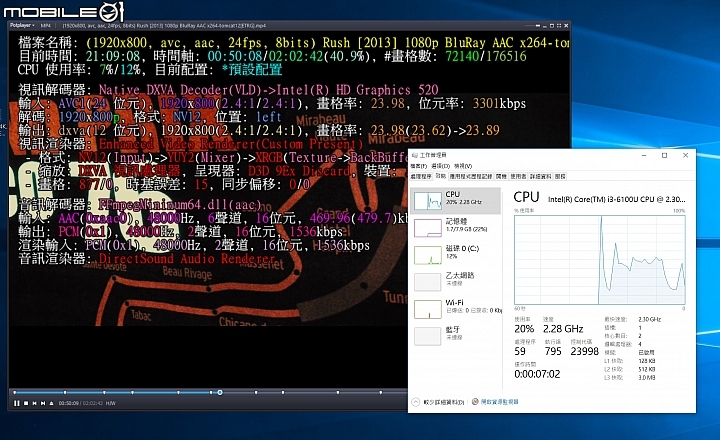Switch to the 開機 tab in Task Manager
Screen dimensions: 720x440
point(501,176)
